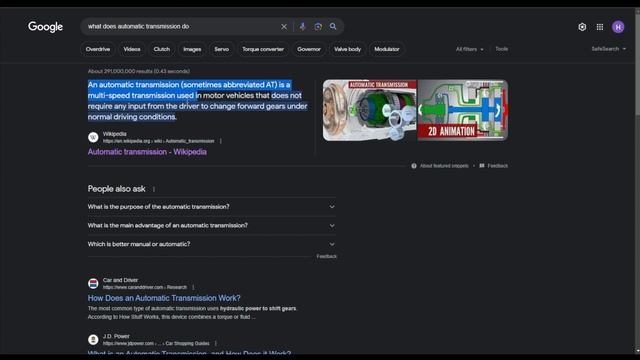Open more options next to Wikipedia URL
The width and height of the screenshot is (640, 360).
[x=221, y=141]
